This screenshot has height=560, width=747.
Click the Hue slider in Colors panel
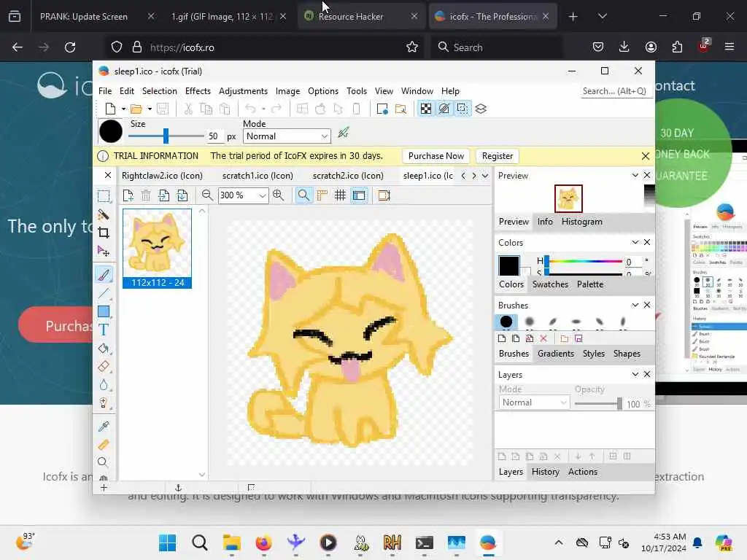pos(584,262)
